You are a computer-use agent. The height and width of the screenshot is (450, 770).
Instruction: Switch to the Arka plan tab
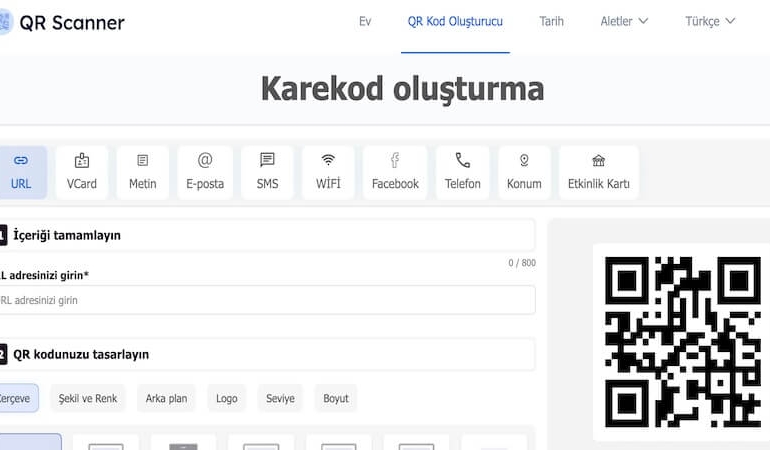(x=166, y=398)
